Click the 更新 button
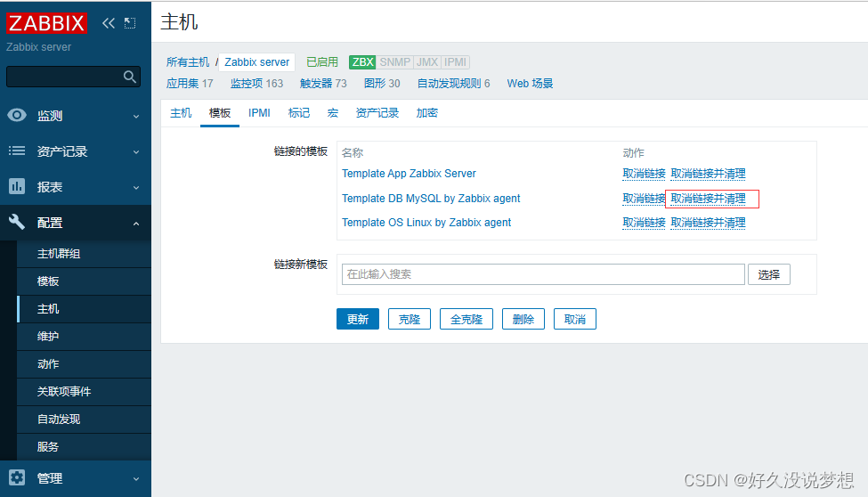Image resolution: width=868 pixels, height=497 pixels. point(358,319)
